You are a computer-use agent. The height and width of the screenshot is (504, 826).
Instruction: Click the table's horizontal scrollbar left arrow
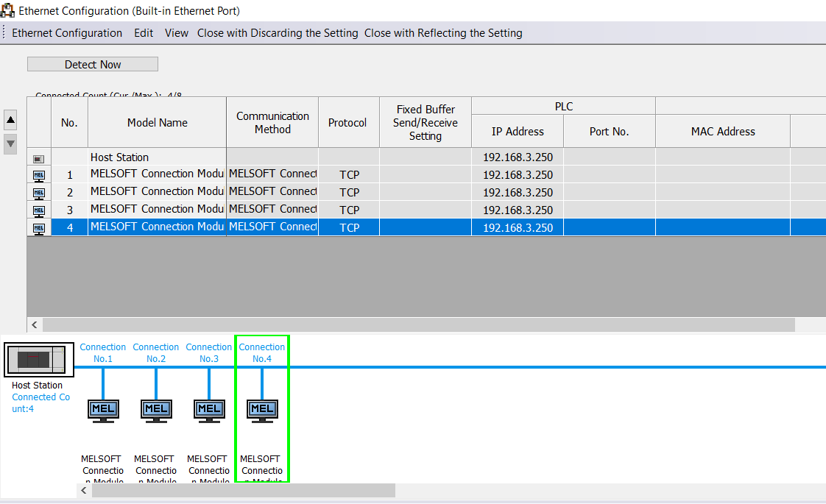(35, 325)
